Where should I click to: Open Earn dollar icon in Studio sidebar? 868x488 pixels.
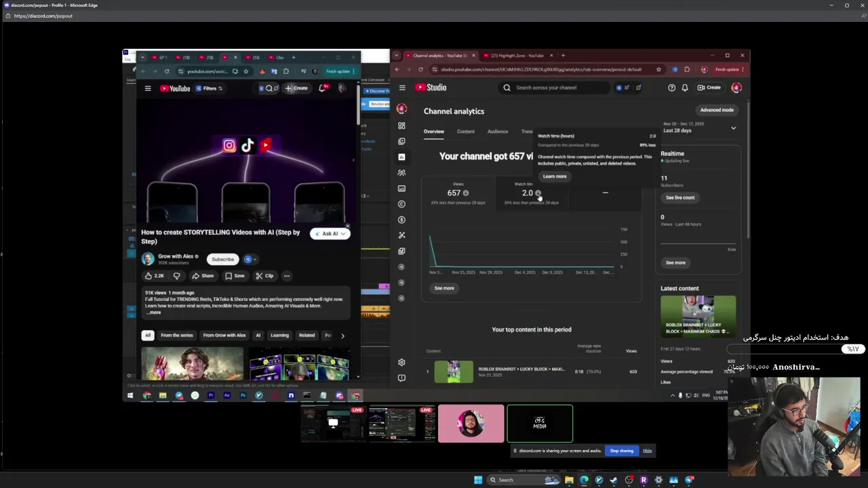point(401,220)
